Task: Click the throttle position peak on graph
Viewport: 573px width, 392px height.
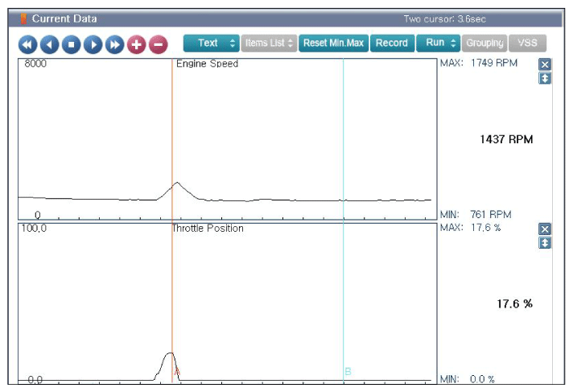Action: (x=170, y=353)
